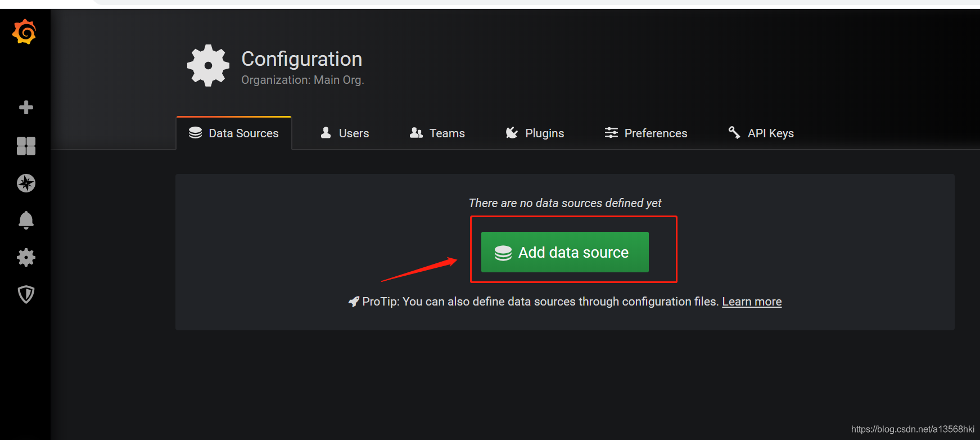980x440 pixels.
Task: Open the Plugins tab
Action: 535,133
